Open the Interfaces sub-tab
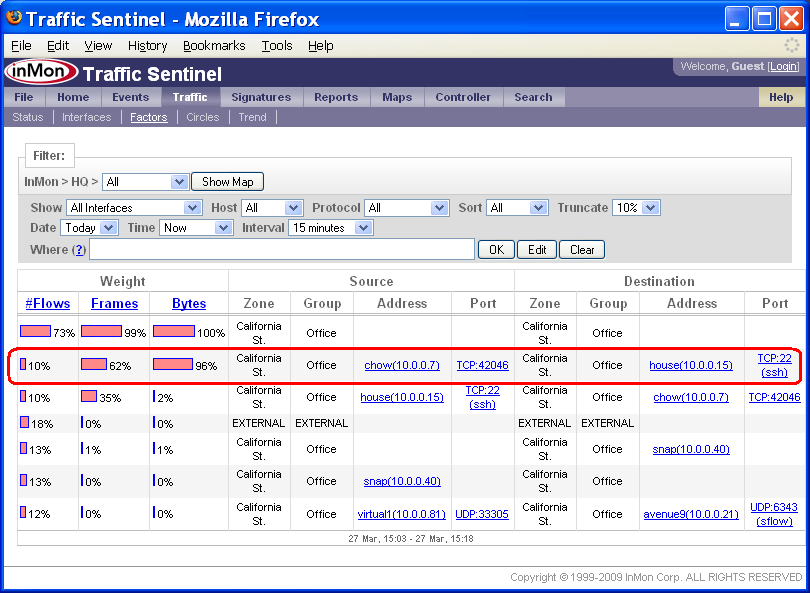This screenshot has height=593, width=810. click(87, 117)
